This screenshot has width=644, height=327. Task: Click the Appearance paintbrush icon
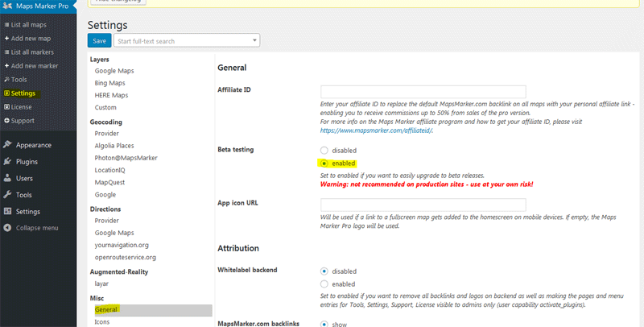point(7,145)
